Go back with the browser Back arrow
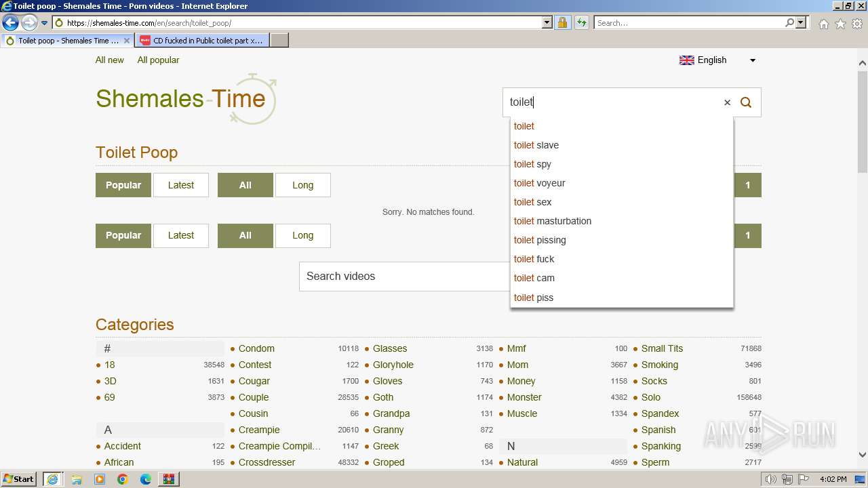Image resolution: width=868 pixels, height=488 pixels. (10, 22)
